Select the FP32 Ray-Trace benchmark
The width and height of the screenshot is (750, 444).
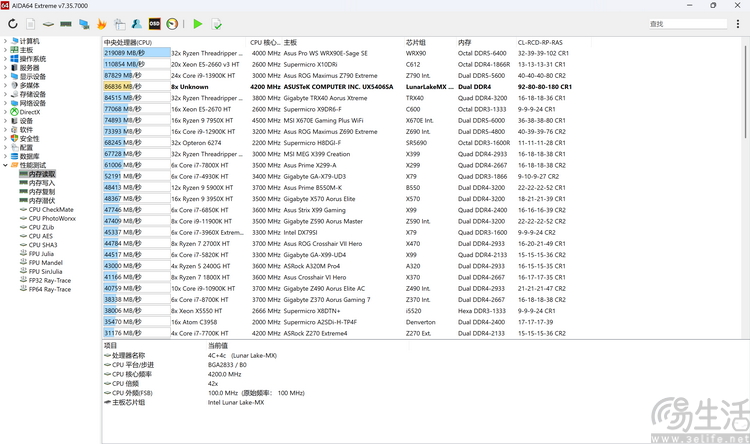[x=50, y=280]
